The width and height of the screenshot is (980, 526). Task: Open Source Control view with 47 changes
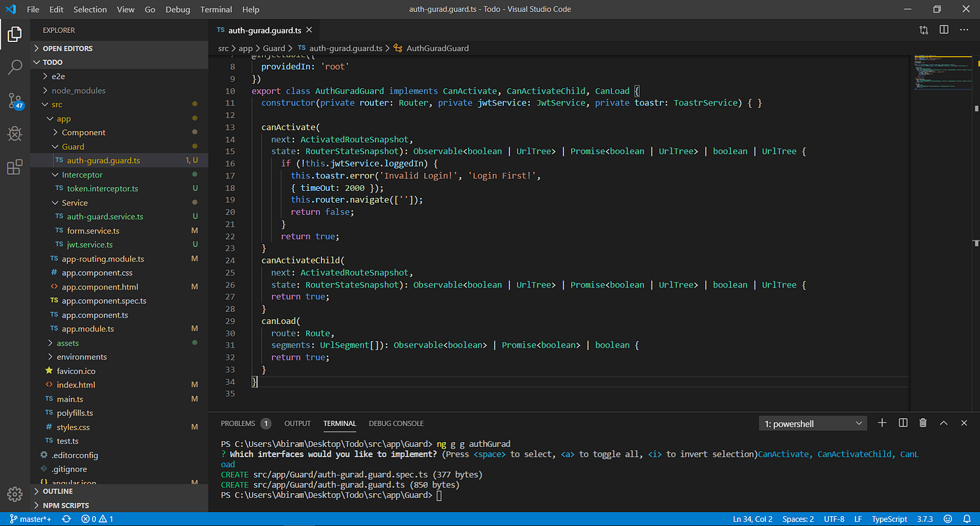pyautogui.click(x=15, y=100)
